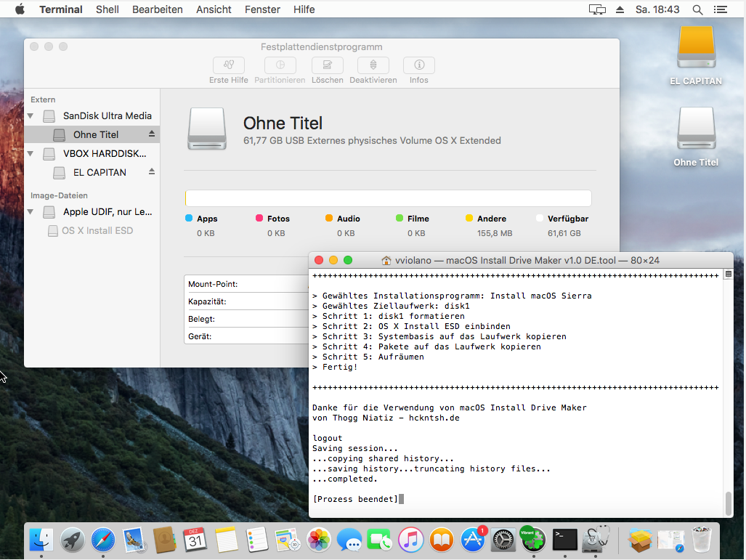Viewport: 746px width, 560px height.
Task: Click the Mount-Point row label
Action: click(213, 284)
